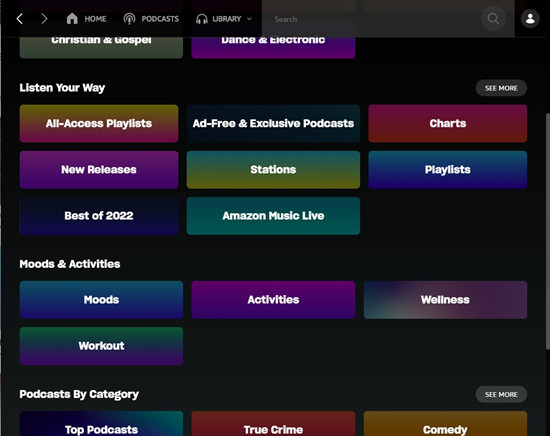Open the Stations tile
Screen dimensions: 550x436
273,170
